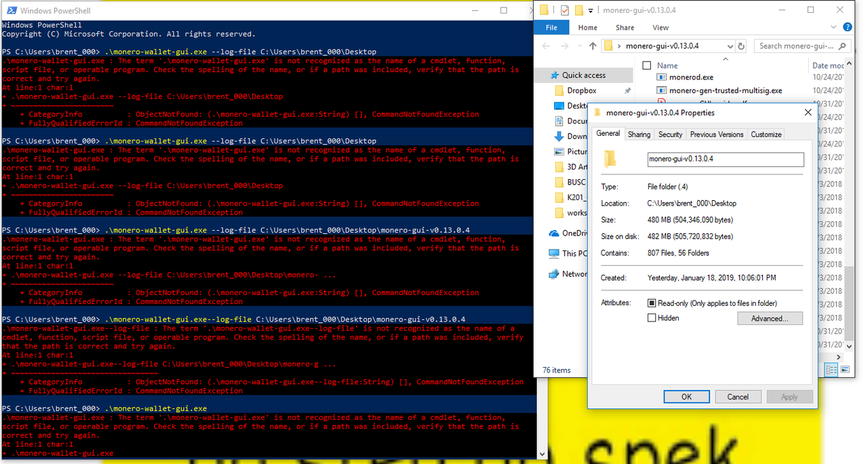Screen dimensions: 868x464
Task: Click the file list scroll-right arrow
Action: (840, 357)
